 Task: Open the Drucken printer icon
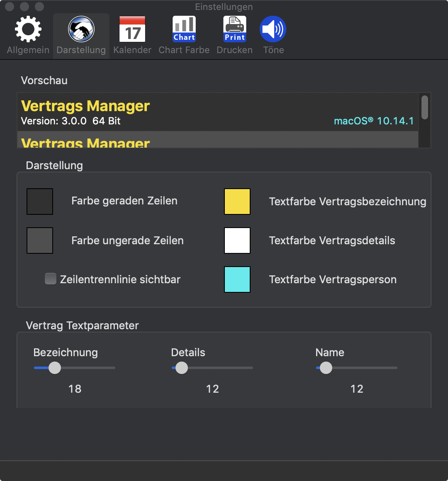click(235, 29)
